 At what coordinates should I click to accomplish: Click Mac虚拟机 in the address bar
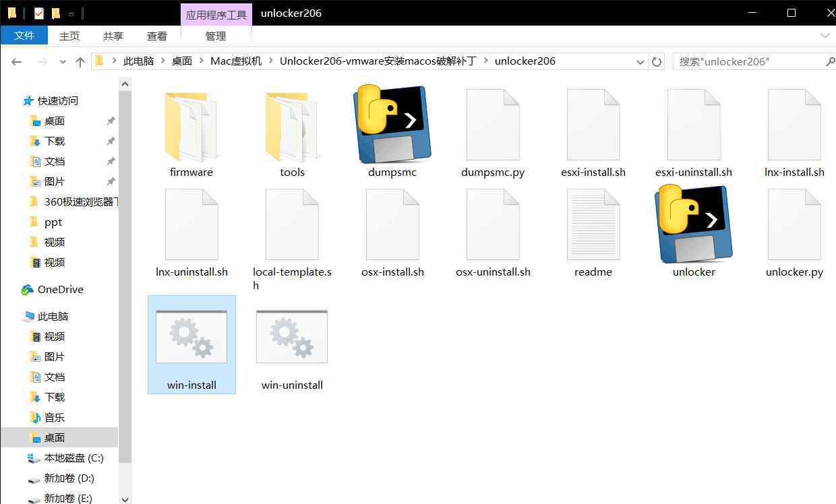(236, 61)
